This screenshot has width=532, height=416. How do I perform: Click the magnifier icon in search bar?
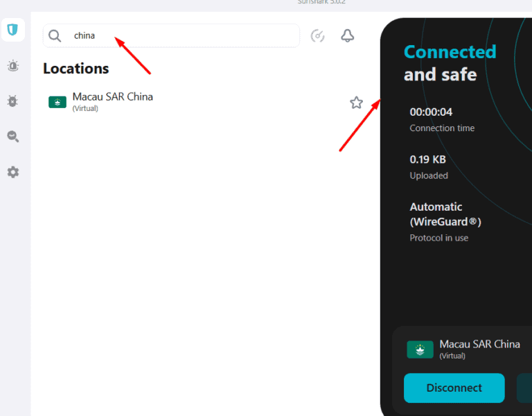55,36
